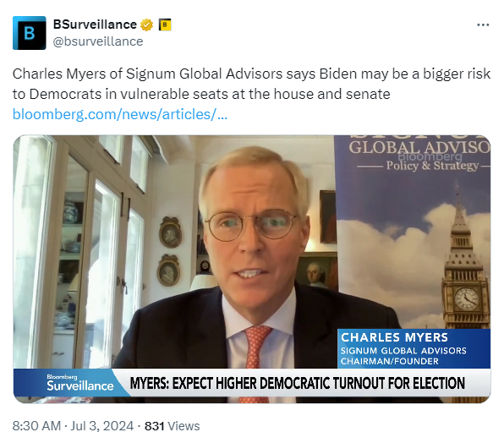Image resolution: width=504 pixels, height=443 pixels.
Task: Click the 831 Views count
Action: tap(172, 426)
